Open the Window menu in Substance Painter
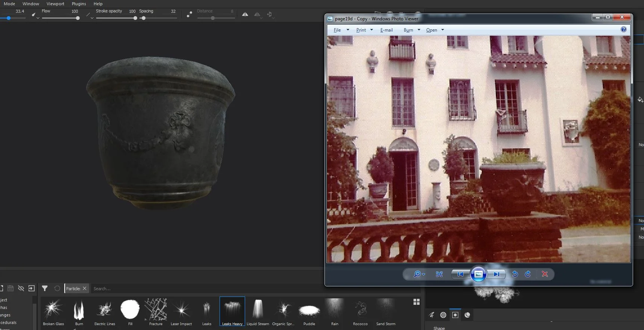The width and height of the screenshot is (644, 330). click(x=31, y=4)
